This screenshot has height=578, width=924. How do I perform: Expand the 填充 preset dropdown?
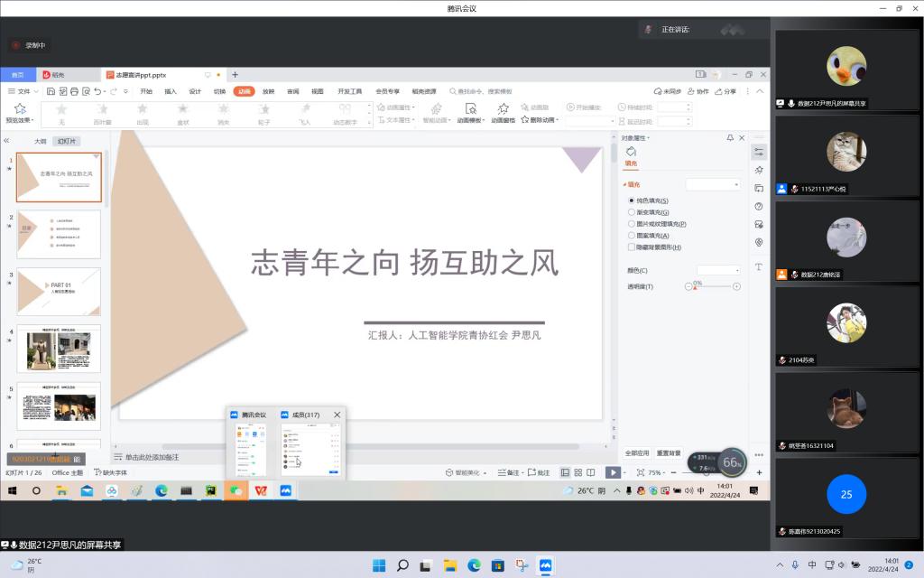click(713, 184)
